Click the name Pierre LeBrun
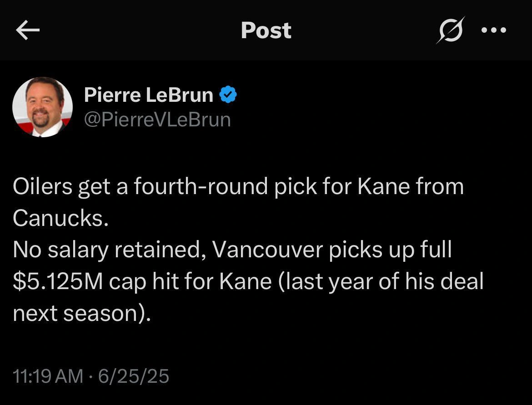This screenshot has width=532, height=405. [148, 95]
